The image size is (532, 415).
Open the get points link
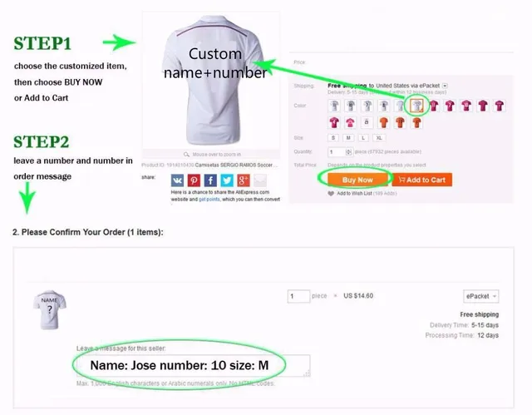point(209,200)
